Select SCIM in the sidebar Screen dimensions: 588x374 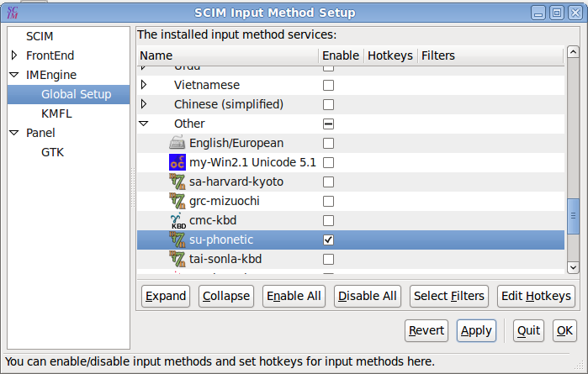pos(40,36)
